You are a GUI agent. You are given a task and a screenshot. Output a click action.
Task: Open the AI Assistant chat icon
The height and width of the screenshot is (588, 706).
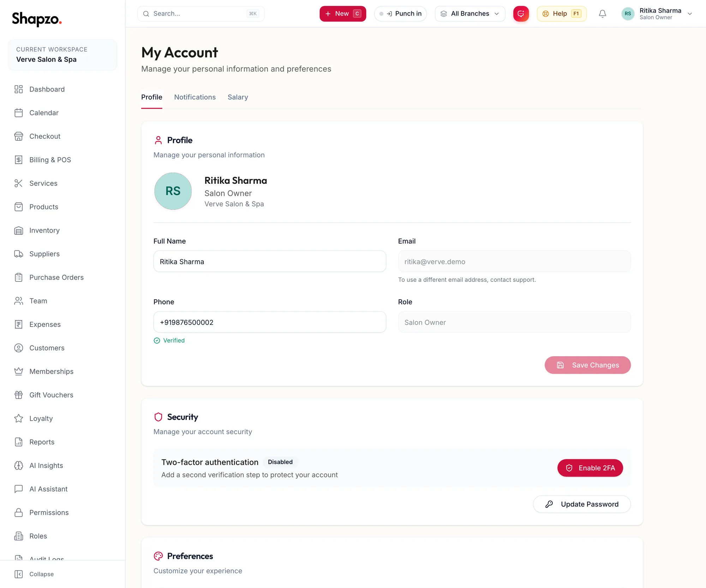click(19, 489)
